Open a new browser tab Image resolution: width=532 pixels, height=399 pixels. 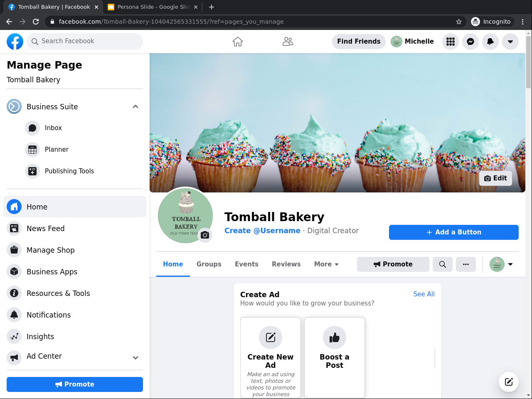[212, 7]
